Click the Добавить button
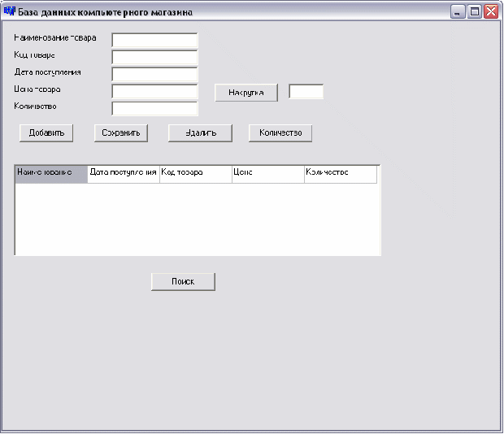This screenshot has height=434, width=504. 46,133
